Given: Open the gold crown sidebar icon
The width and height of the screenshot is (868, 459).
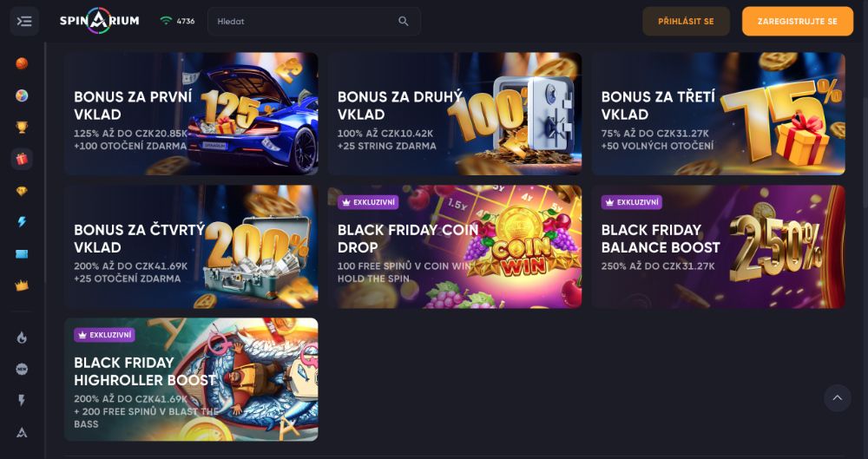Looking at the screenshot, I should click(23, 285).
